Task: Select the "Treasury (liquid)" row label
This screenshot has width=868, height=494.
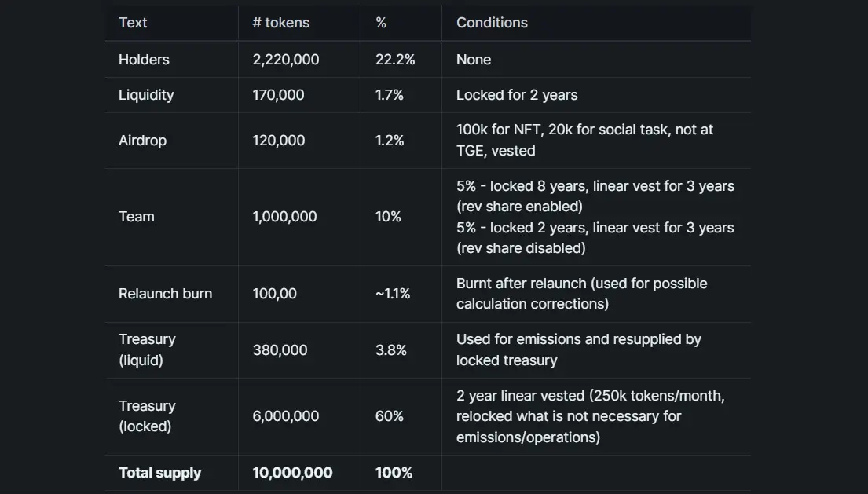Action: [x=147, y=349]
